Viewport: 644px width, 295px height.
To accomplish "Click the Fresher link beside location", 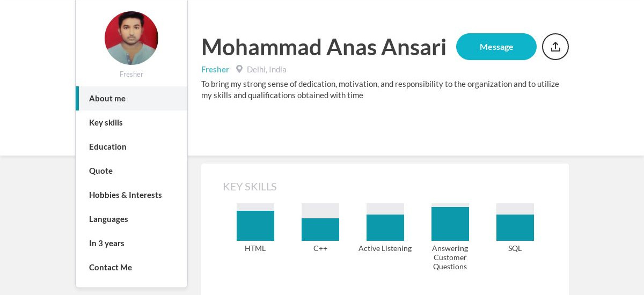I will tap(215, 69).
